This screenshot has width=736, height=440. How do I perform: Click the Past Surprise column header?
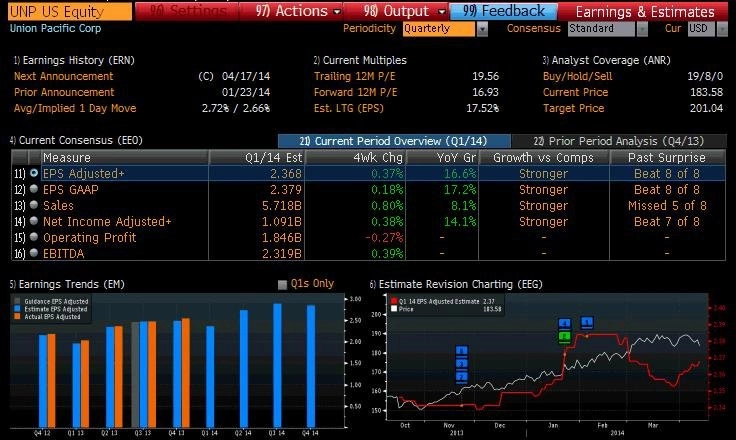(667, 157)
